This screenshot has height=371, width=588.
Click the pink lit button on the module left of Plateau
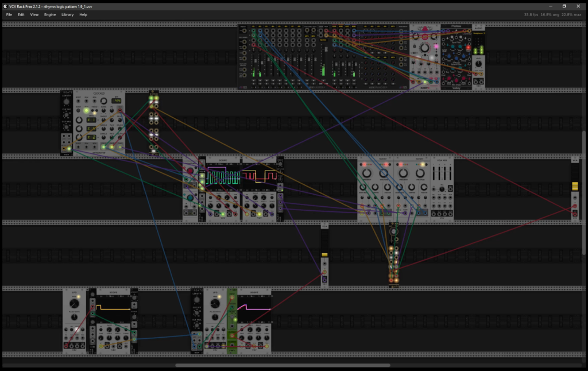[x=436, y=46]
